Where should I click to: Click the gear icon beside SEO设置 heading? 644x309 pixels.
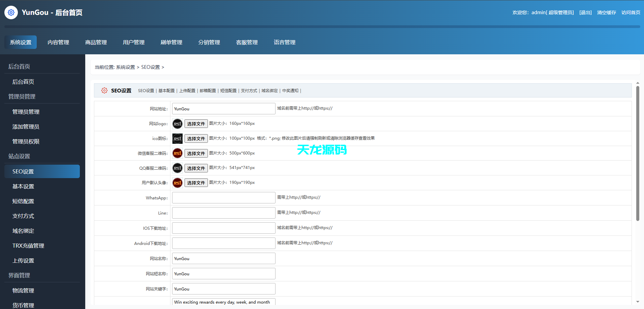(x=104, y=90)
